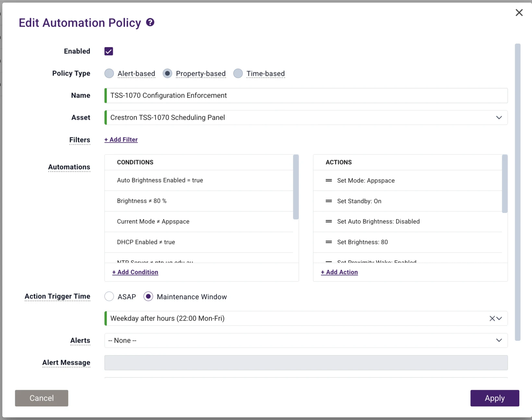The image size is (532, 420).
Task: Expand the Asset dropdown
Action: pyautogui.click(x=499, y=117)
